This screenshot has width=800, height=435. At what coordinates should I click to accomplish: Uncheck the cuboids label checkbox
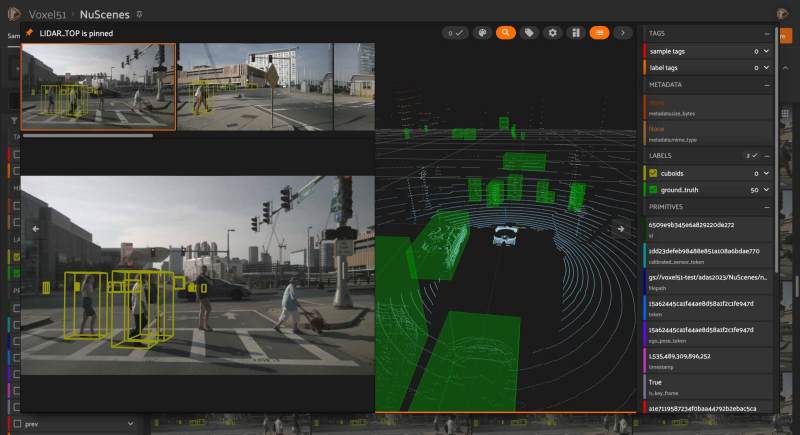[x=653, y=173]
